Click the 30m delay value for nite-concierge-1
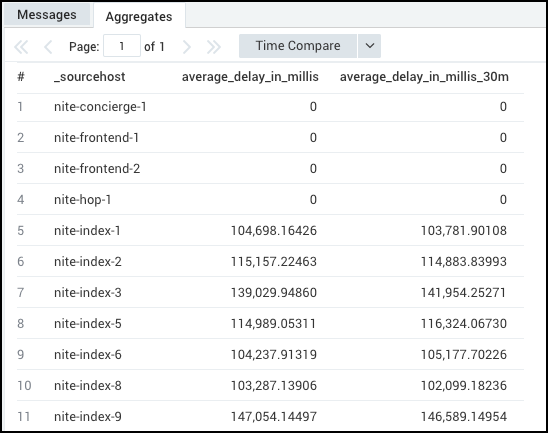The image size is (548, 433). [x=503, y=107]
